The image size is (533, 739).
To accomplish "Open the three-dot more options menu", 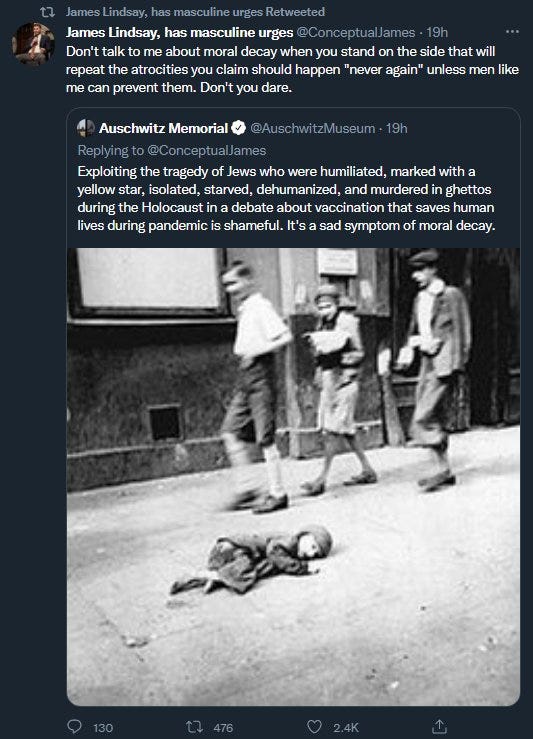I will pyautogui.click(x=512, y=32).
